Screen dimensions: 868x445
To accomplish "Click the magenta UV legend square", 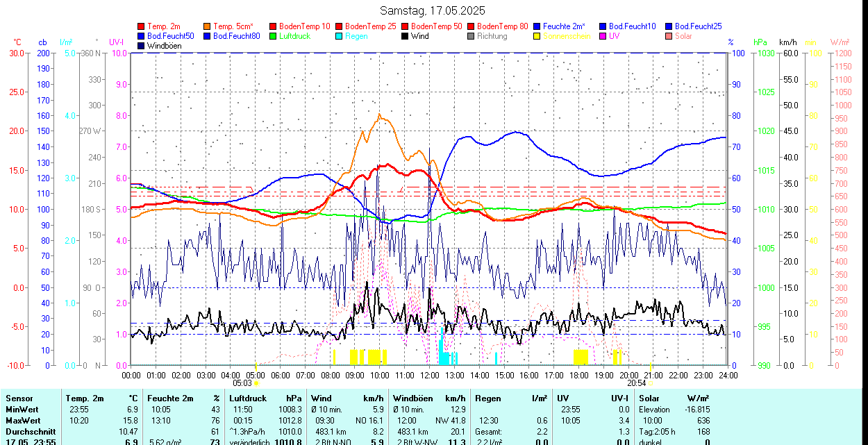I will (x=603, y=36).
